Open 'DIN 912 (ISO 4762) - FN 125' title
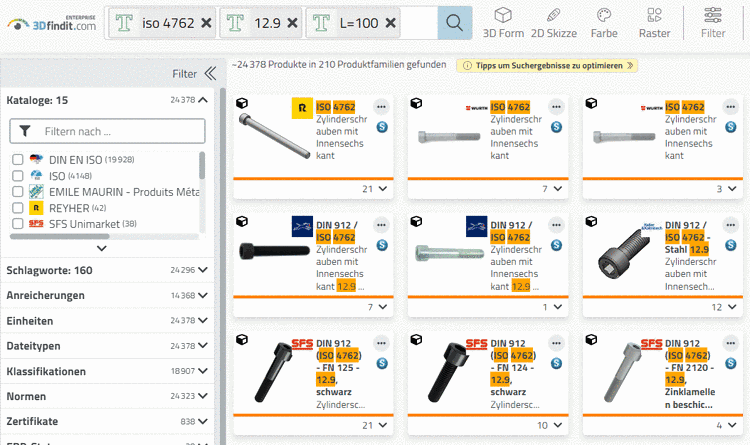The image size is (750, 445). tap(338, 367)
